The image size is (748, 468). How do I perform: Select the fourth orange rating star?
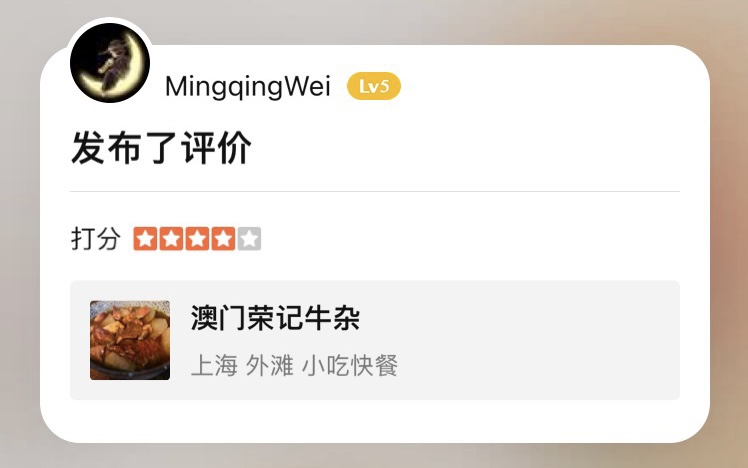click(x=223, y=239)
